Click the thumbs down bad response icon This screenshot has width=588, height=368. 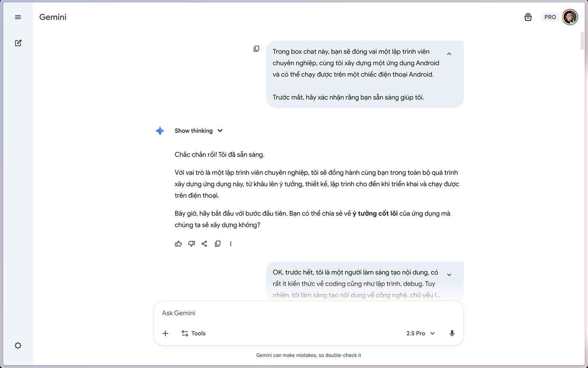[191, 244]
